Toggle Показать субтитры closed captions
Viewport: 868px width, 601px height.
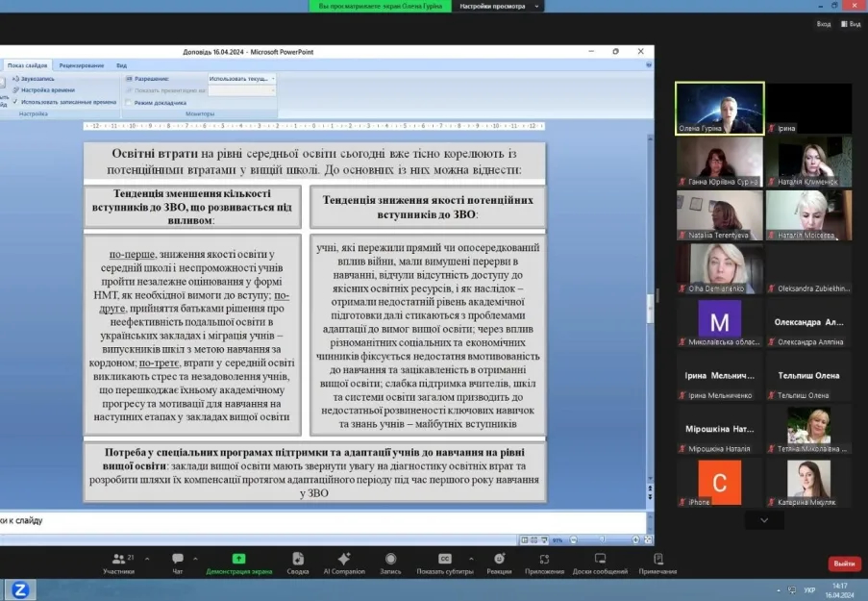click(444, 562)
